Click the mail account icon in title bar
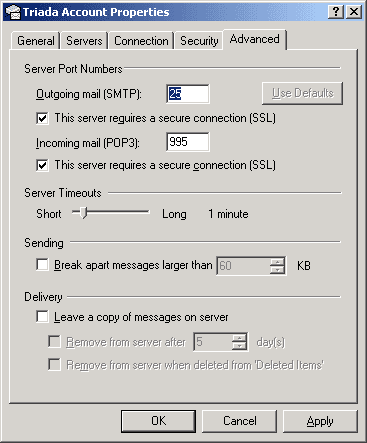Screen dimensions: 367x443 (13, 12)
